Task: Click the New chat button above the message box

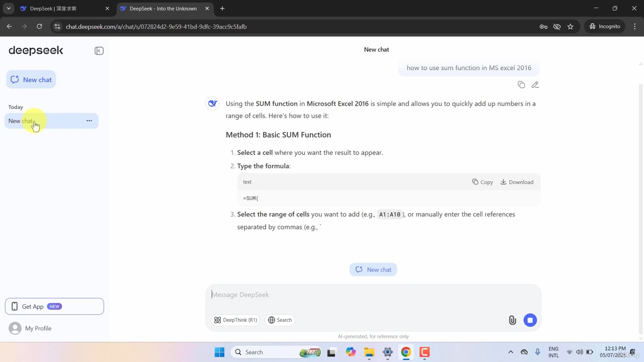Action: 373,269
